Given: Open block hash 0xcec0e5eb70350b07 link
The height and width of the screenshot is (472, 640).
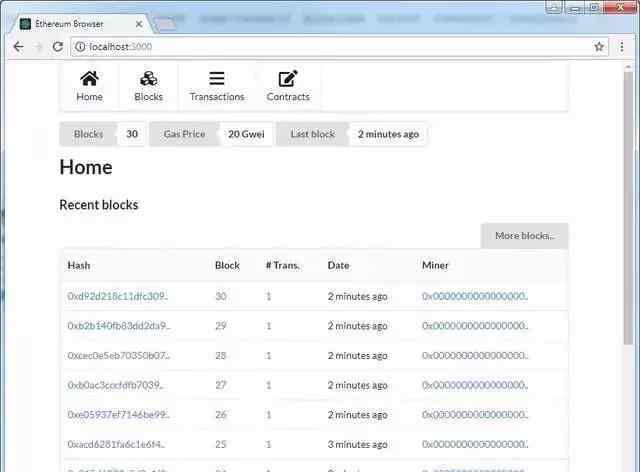Looking at the screenshot, I should [x=118, y=356].
